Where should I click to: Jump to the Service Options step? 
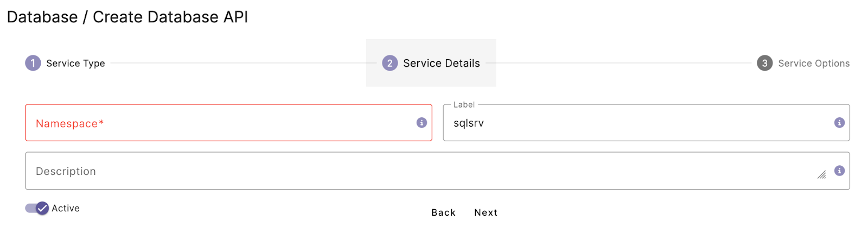click(x=814, y=64)
